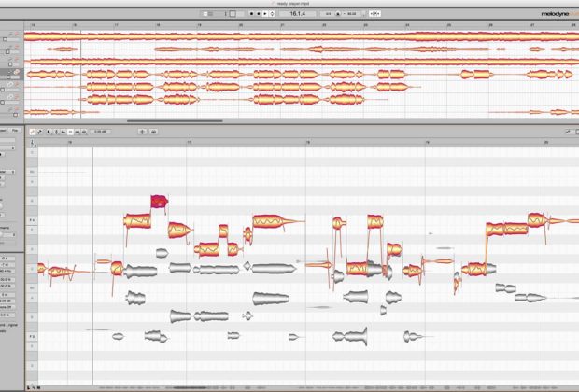Click the tempo field showing 90.00
Screen dimensions: 579x392
point(351,14)
